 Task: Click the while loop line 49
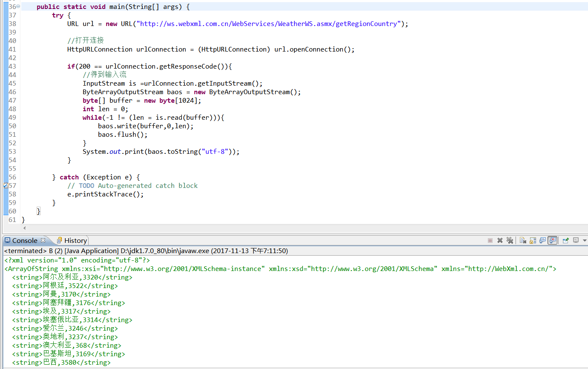153,118
